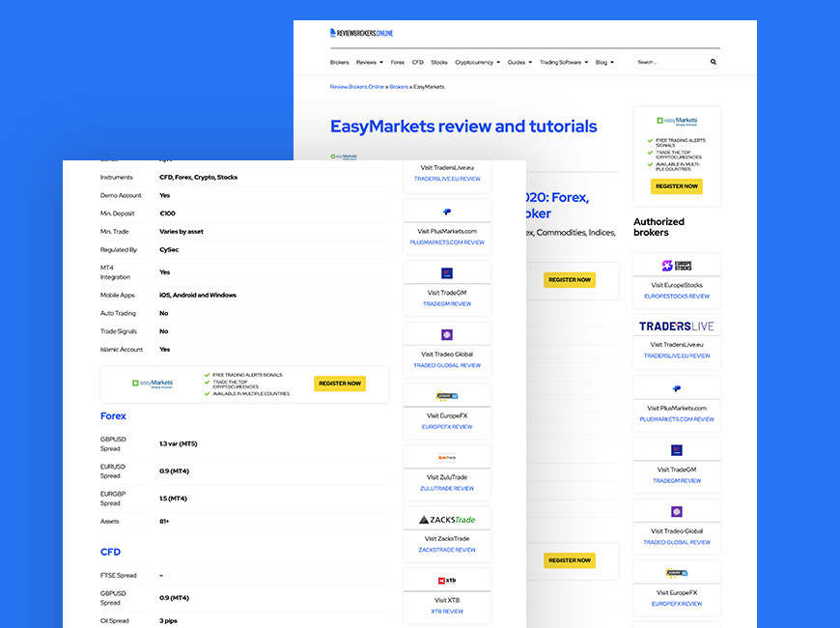The width and height of the screenshot is (840, 628).
Task: Click the Assets value '81+'
Action: [x=164, y=522]
